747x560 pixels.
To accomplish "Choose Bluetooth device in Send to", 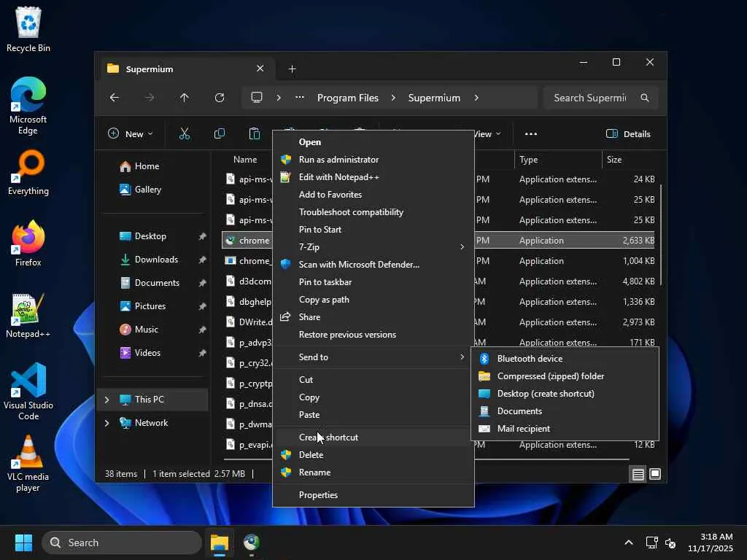I will 565,359.
